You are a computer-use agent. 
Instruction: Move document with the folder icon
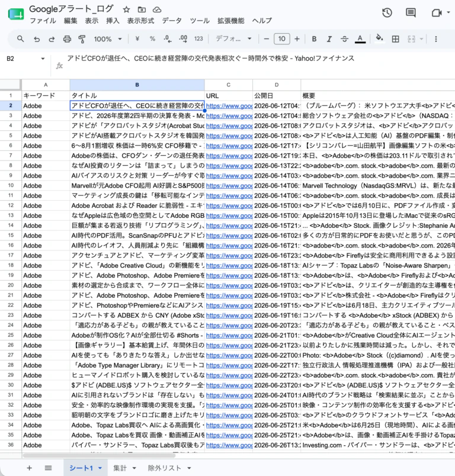click(x=142, y=9)
